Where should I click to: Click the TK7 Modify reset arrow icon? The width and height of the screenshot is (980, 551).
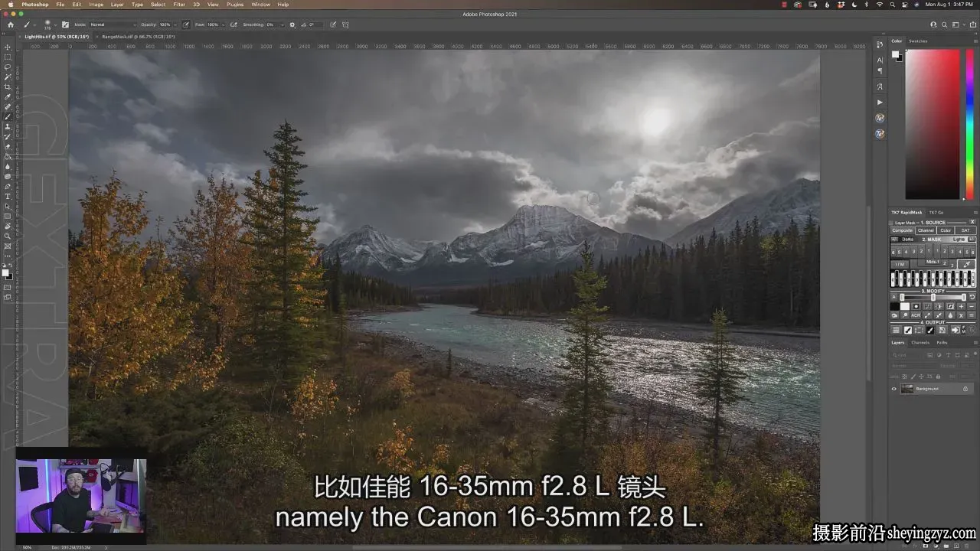click(972, 297)
